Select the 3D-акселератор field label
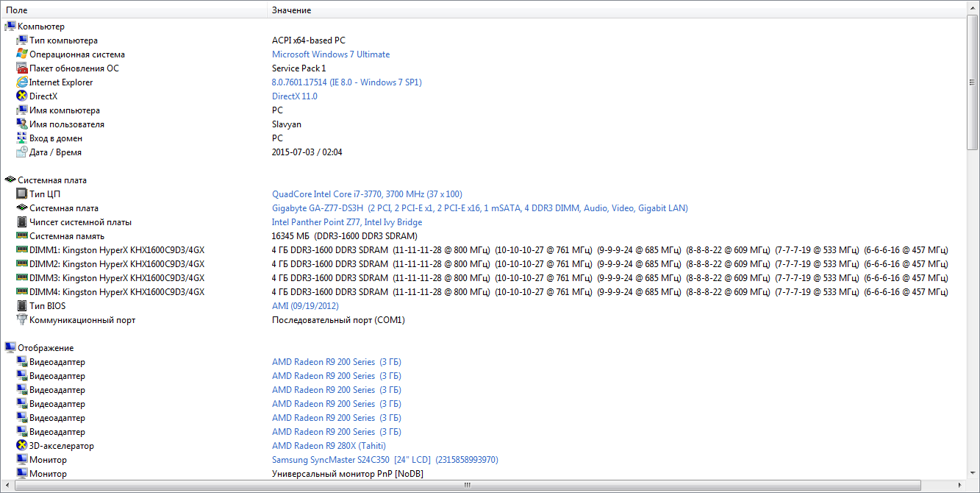The height and width of the screenshot is (493, 980). point(62,446)
